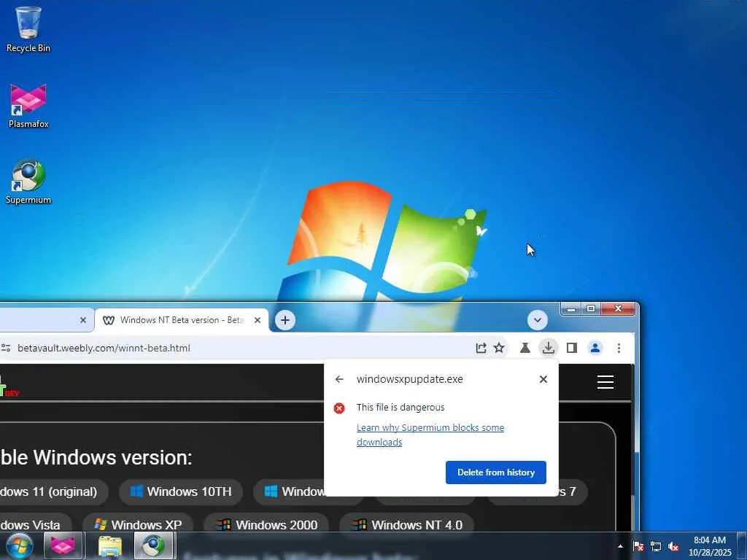The width and height of the screenshot is (747, 560).
Task: Open Supermium taskbar button
Action: (x=153, y=546)
